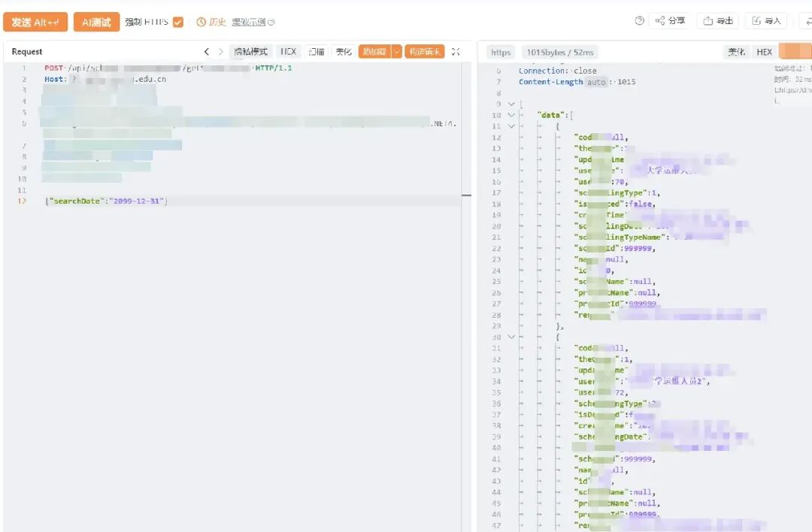Screen dimensions: 812x532
Task: Click the 发送 send request button
Action: 35,23
